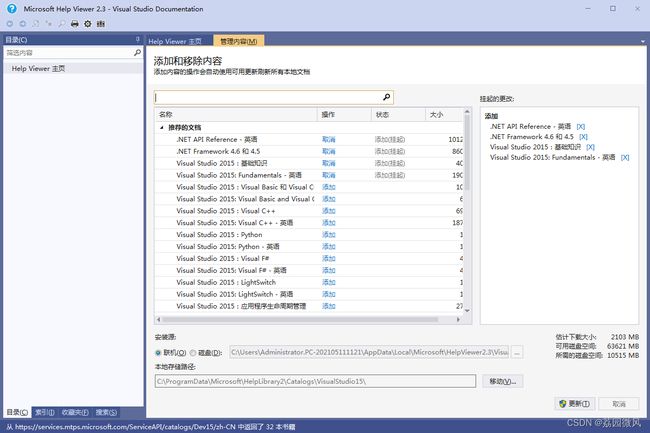
Task: Select the 磁盘(D) disk radio button
Action: [x=193, y=353]
